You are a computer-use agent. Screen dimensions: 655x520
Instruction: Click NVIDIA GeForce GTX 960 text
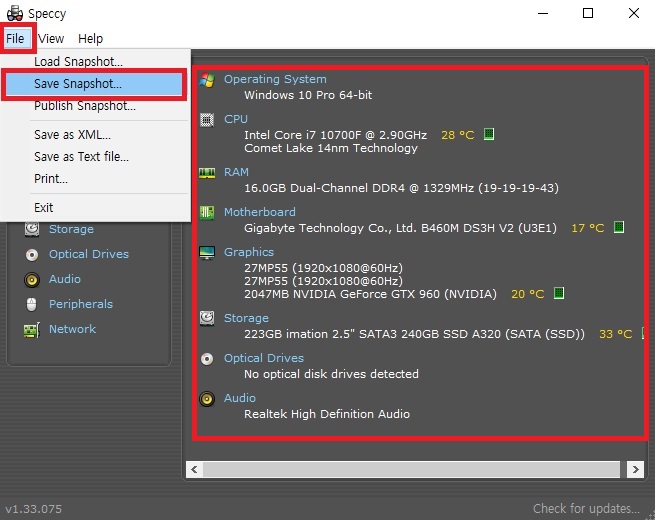tap(371, 294)
